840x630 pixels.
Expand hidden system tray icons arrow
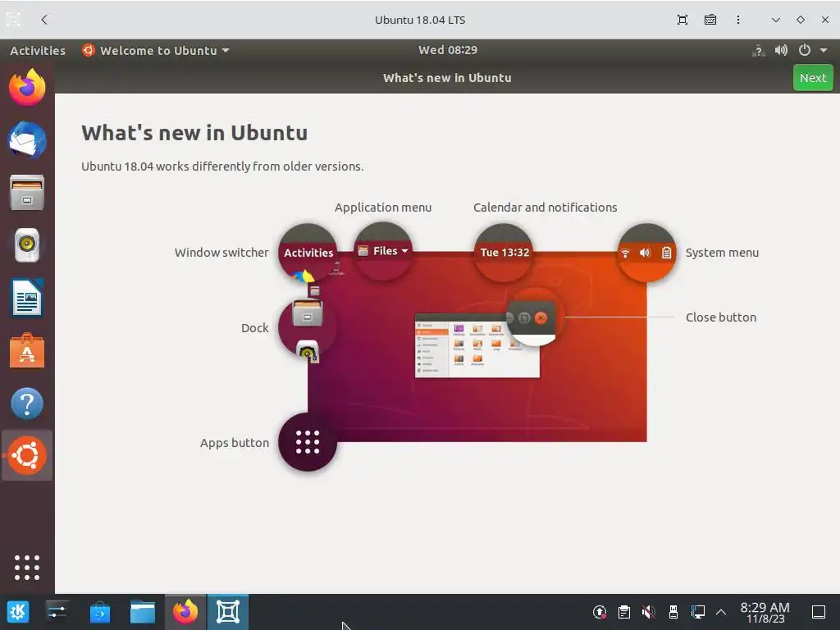(721, 612)
